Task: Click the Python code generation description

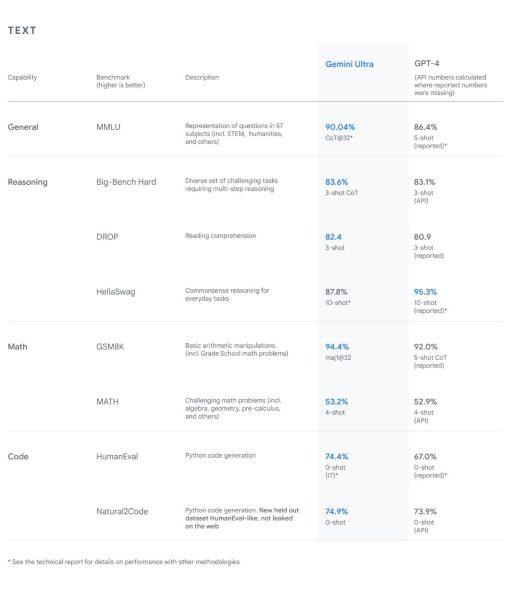Action: [x=220, y=455]
